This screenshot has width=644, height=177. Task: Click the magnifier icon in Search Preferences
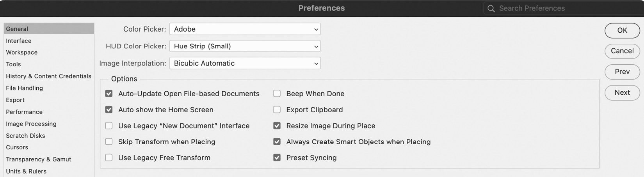tap(491, 8)
